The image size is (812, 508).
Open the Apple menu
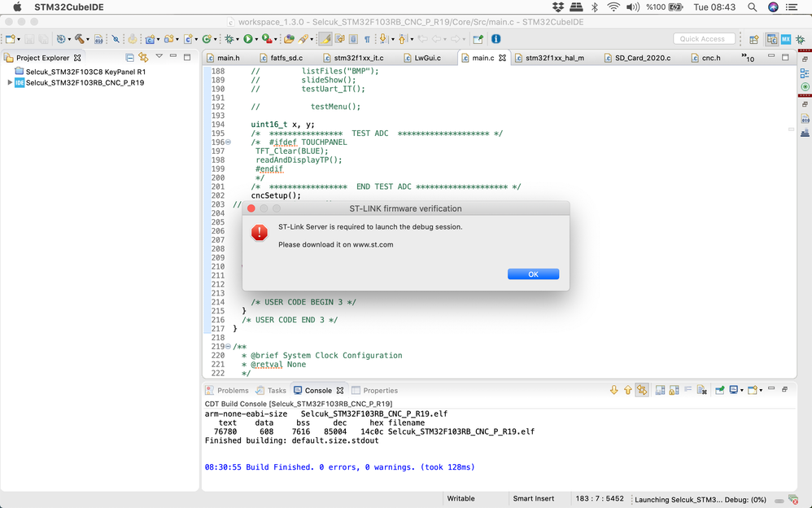click(17, 7)
